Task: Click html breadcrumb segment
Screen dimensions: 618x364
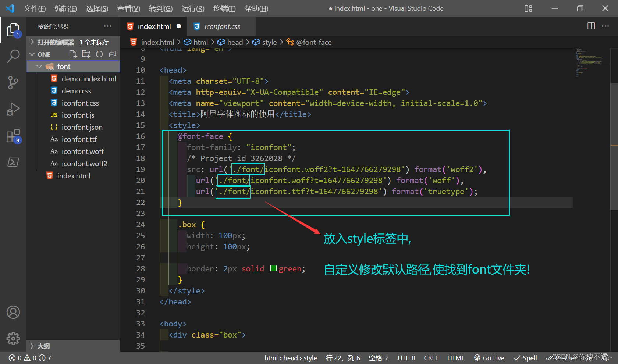Action: pos(196,42)
